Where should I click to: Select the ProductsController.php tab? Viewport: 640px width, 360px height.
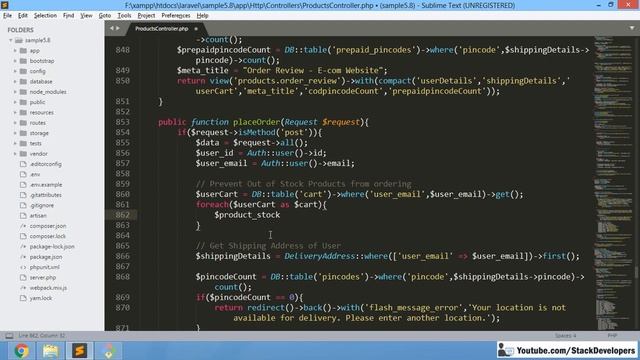[162, 29]
